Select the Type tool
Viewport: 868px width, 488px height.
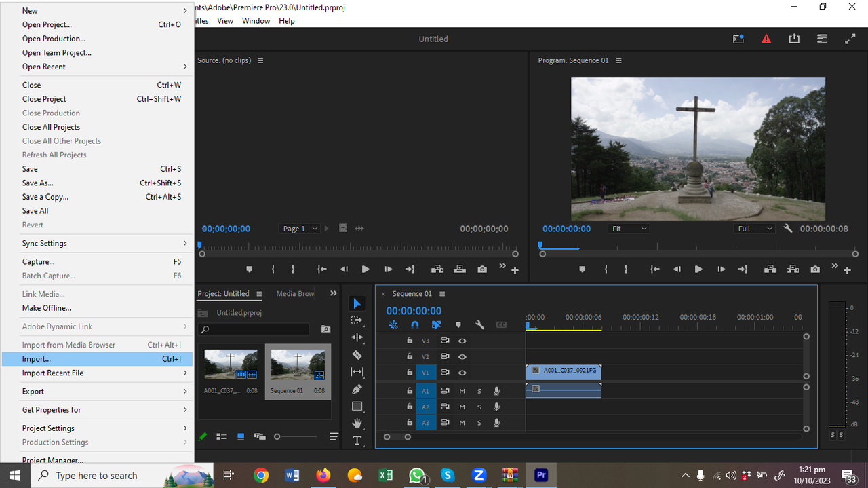click(357, 440)
